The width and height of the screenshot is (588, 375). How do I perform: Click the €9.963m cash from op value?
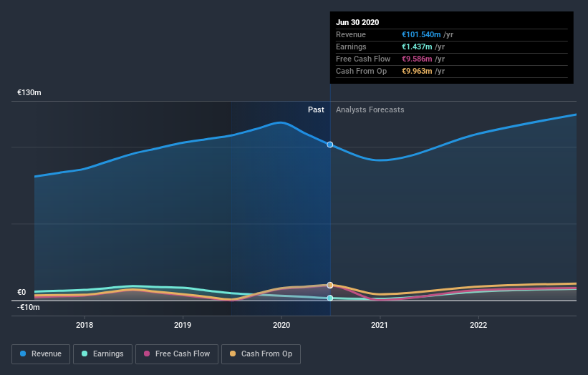417,71
